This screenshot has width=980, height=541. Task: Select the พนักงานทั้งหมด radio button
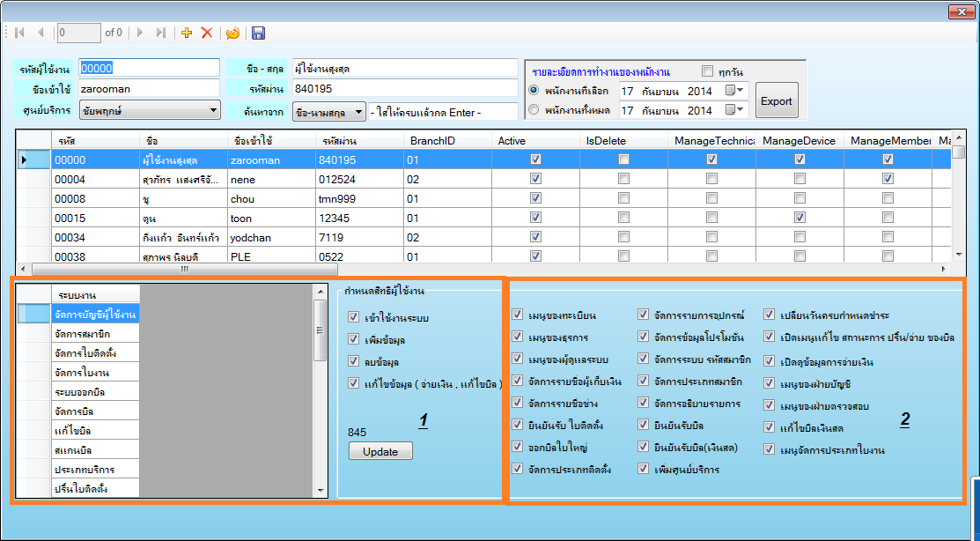coord(534,110)
